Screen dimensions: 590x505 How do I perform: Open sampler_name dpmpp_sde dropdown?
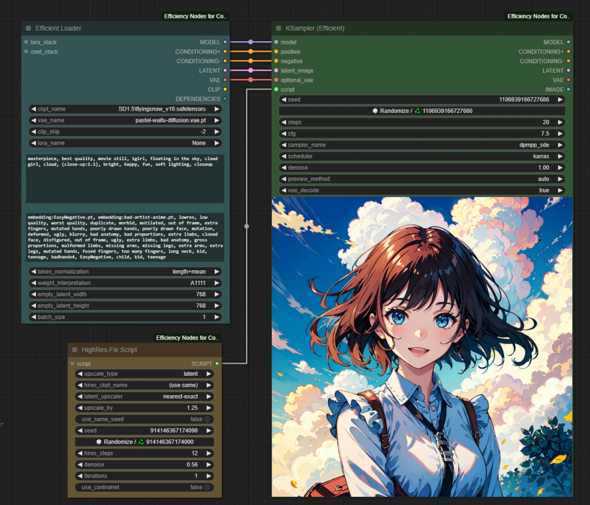coord(422,145)
